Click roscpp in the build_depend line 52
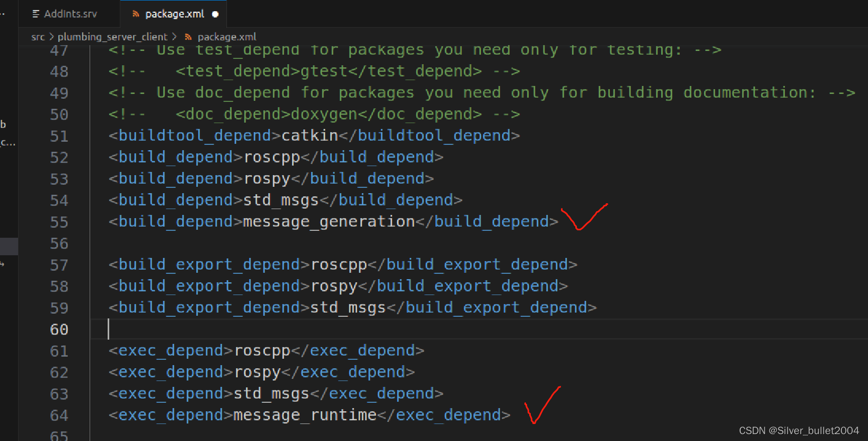 [271, 158]
